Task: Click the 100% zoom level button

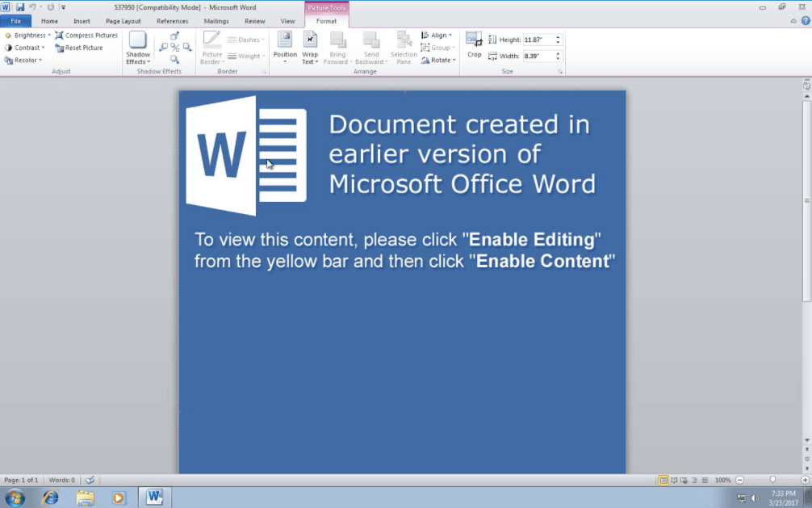Action: click(722, 480)
